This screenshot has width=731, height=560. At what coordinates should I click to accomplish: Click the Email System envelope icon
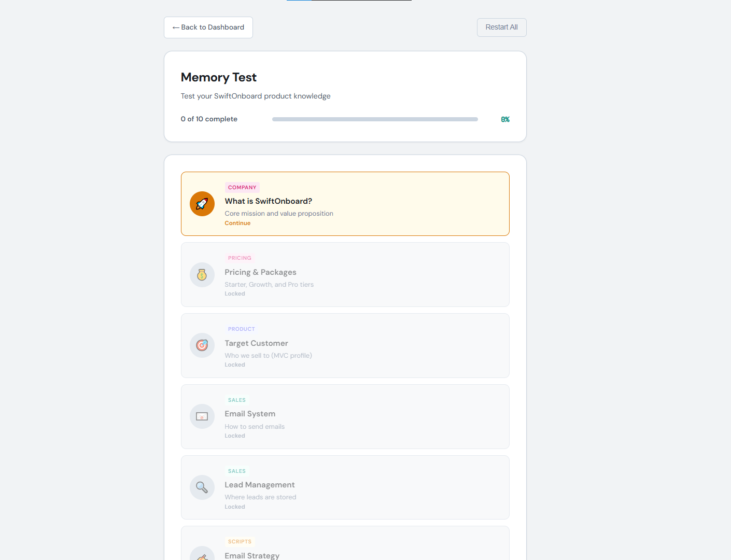(202, 416)
